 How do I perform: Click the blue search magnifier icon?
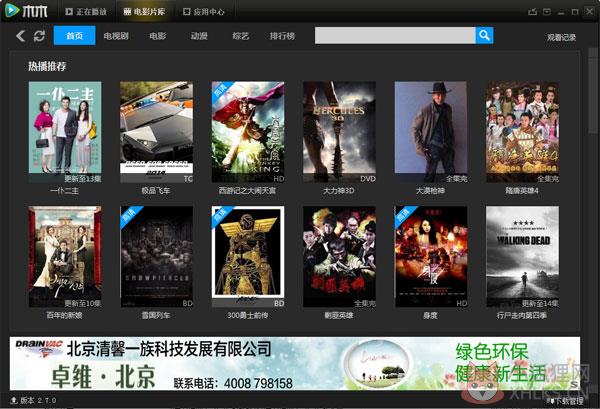(484, 36)
